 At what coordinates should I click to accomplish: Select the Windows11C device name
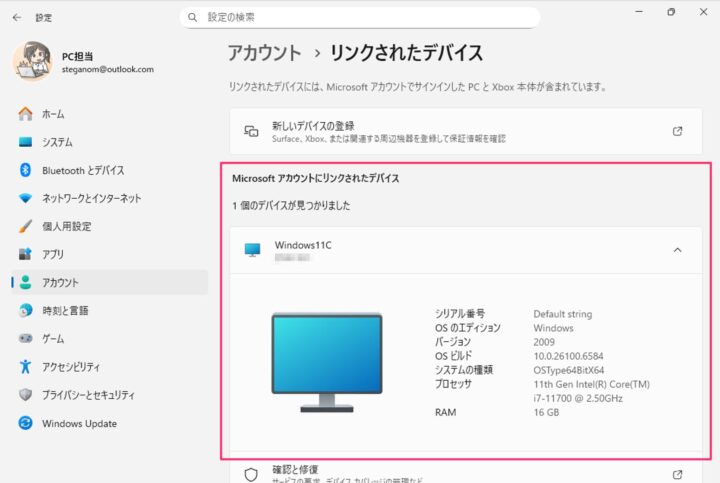pos(303,245)
